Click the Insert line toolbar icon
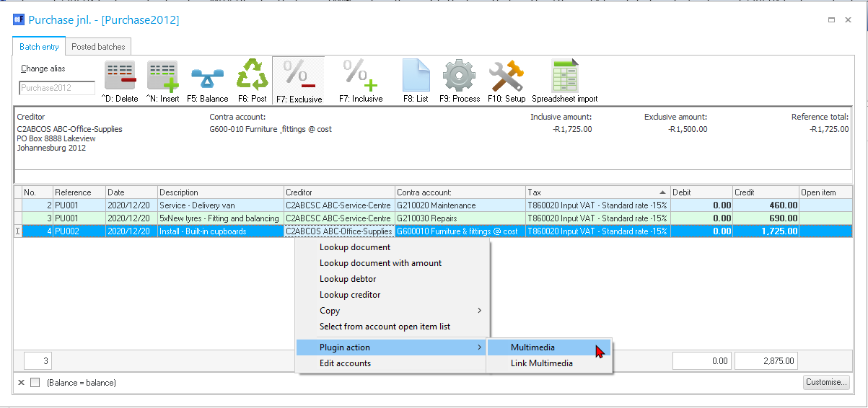 [162, 76]
